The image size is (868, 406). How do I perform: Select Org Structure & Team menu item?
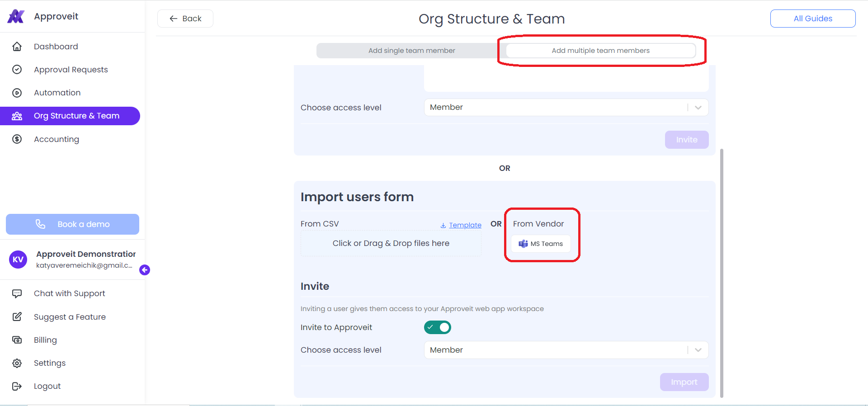coord(70,116)
